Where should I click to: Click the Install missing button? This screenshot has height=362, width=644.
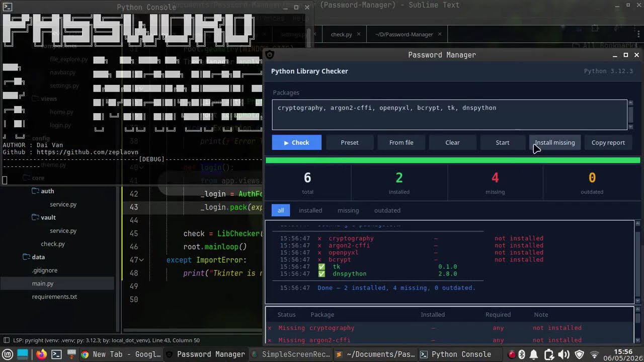click(554, 142)
